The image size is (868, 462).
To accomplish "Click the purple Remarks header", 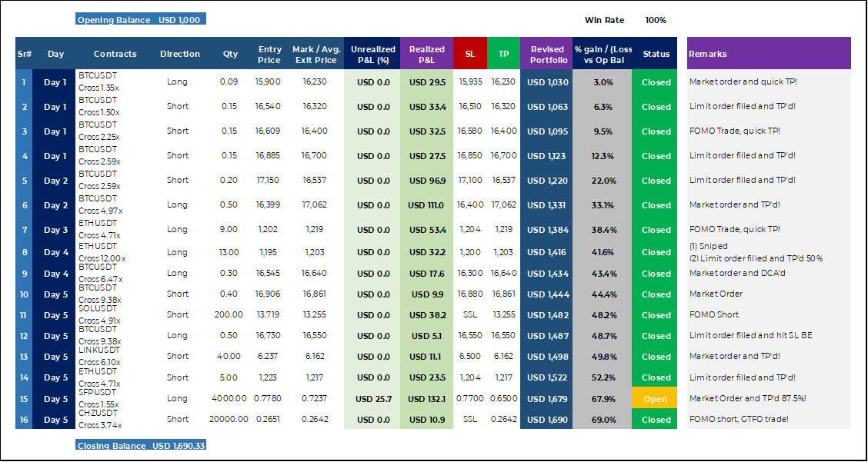I will pos(769,54).
